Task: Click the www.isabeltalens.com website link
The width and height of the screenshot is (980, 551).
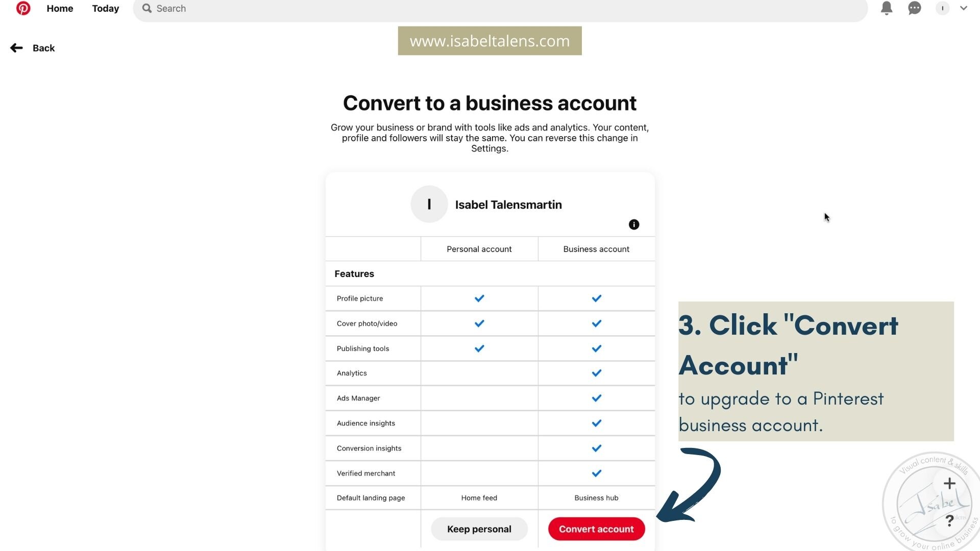Action: point(490,40)
